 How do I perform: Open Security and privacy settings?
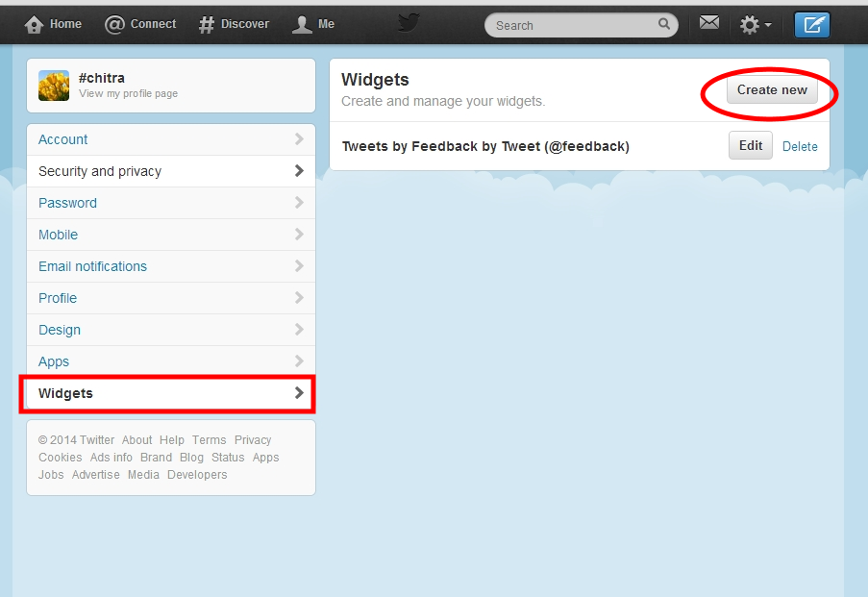tap(100, 171)
